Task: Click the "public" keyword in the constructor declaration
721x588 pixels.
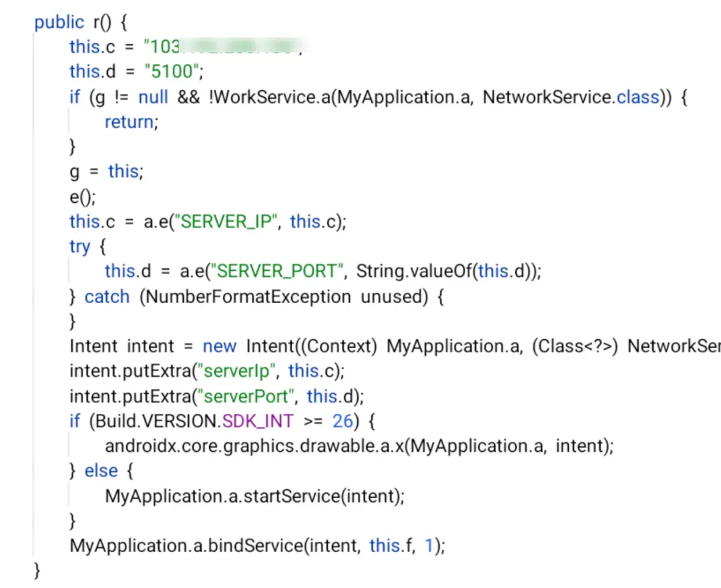Action: [x=59, y=22]
